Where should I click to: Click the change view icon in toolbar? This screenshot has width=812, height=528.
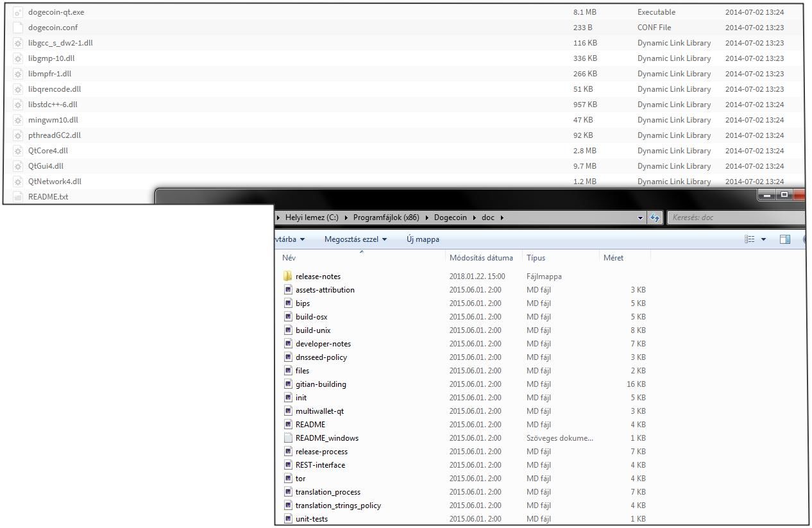tap(749, 239)
